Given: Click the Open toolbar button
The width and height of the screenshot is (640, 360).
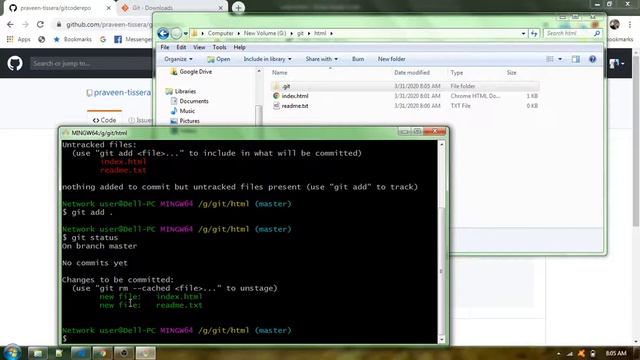Looking at the screenshot, I should pos(218,59).
